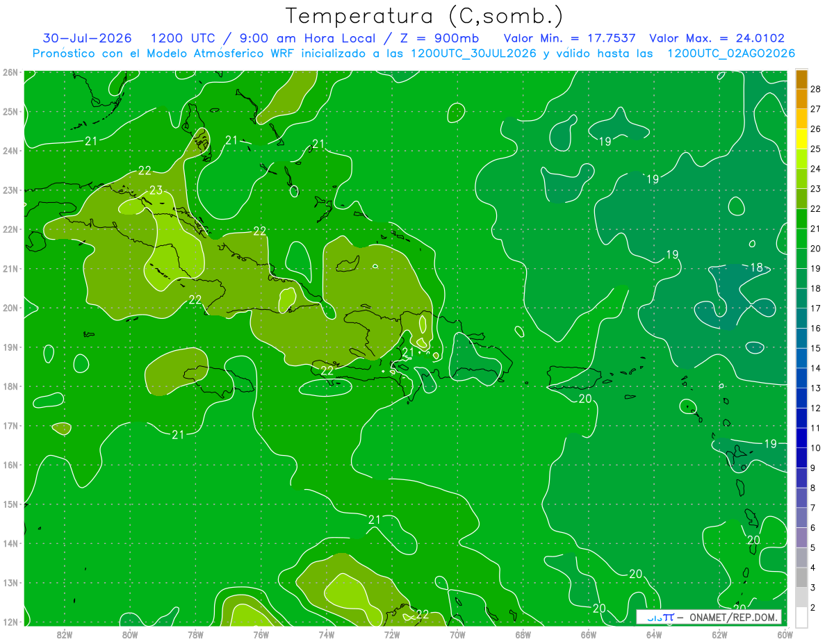Pick the yellow swatch between 25 and 26
The height and width of the screenshot is (644, 834).
(x=801, y=139)
